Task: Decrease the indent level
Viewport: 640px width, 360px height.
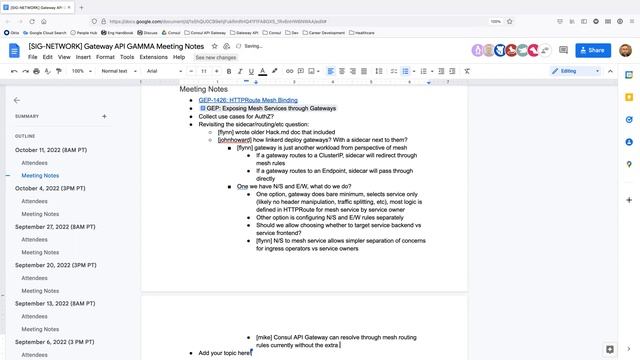Action: click(x=441, y=71)
